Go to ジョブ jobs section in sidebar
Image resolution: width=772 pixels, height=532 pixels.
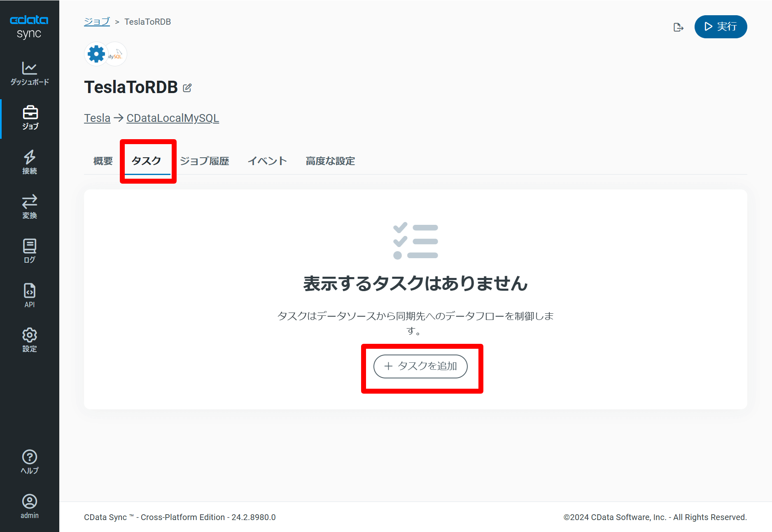(x=30, y=118)
